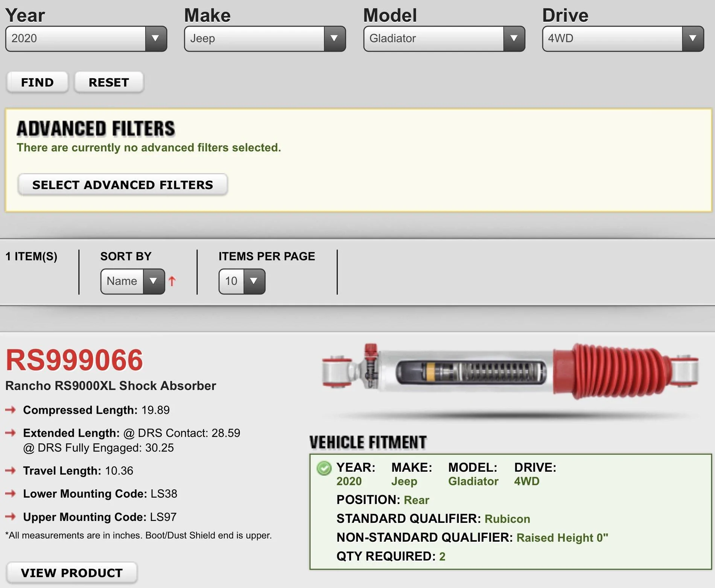This screenshot has width=715, height=588.
Task: Select the Raised Height 0" qualifier value
Action: (562, 538)
